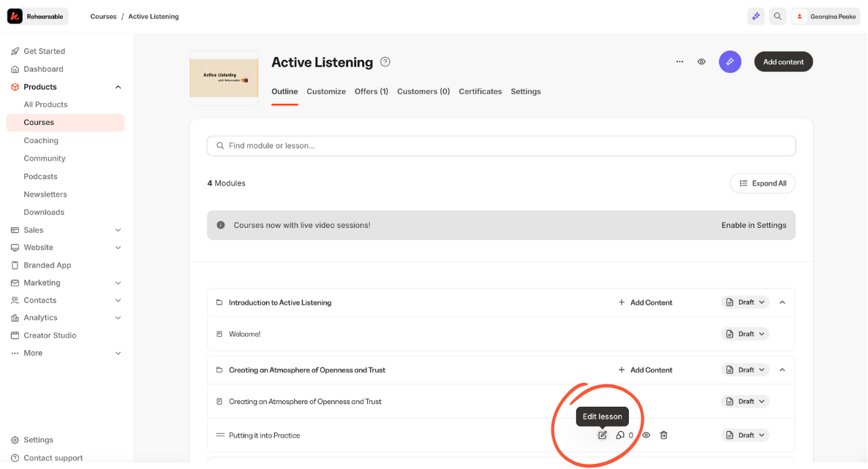This screenshot has height=469, width=868.
Task: Click the Edit lesson pencil icon
Action: 603,435
